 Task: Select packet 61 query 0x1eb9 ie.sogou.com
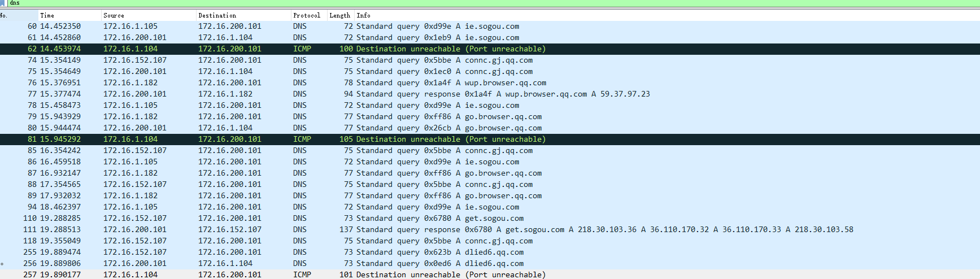pyautogui.click(x=490, y=38)
